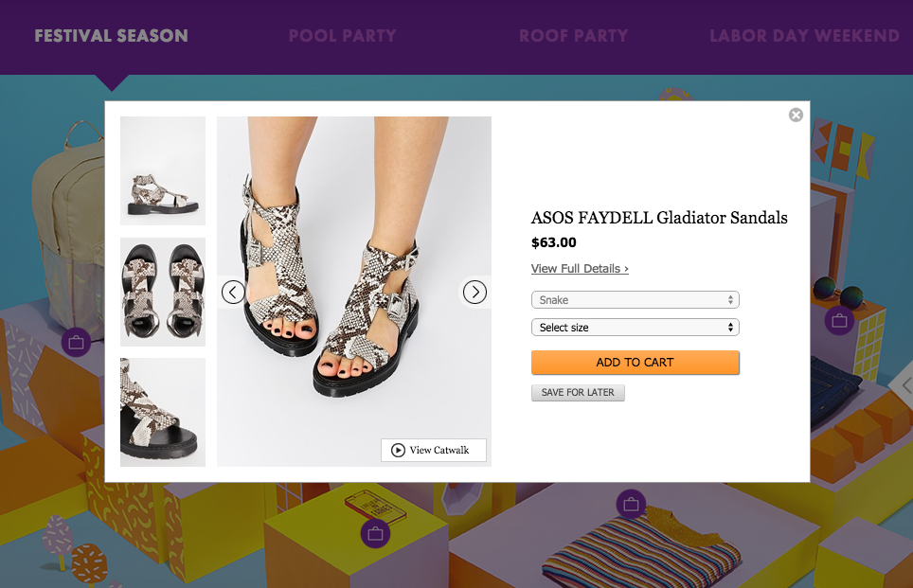Click the Save for Later button
This screenshot has width=913, height=588.
(x=578, y=392)
